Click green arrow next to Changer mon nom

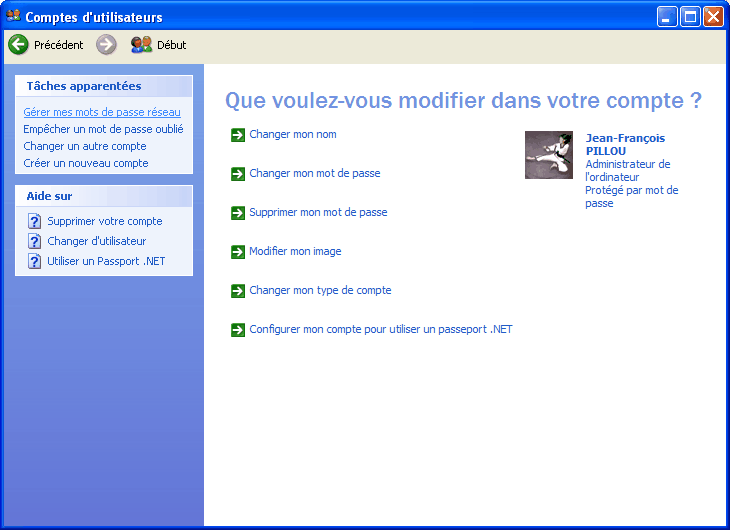(x=238, y=135)
